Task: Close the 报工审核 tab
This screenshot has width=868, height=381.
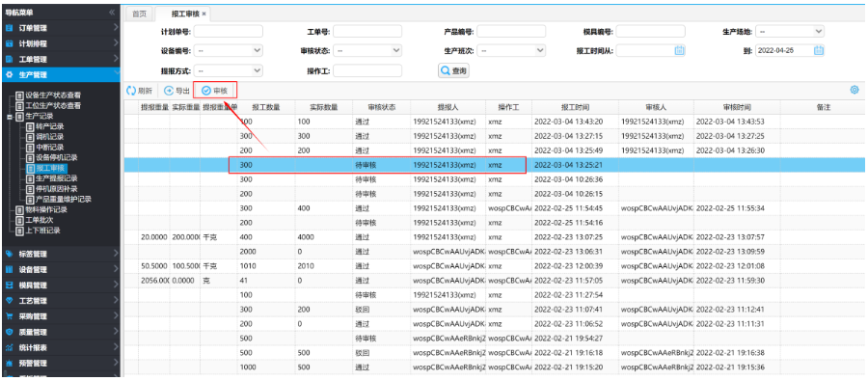Action: click(203, 14)
